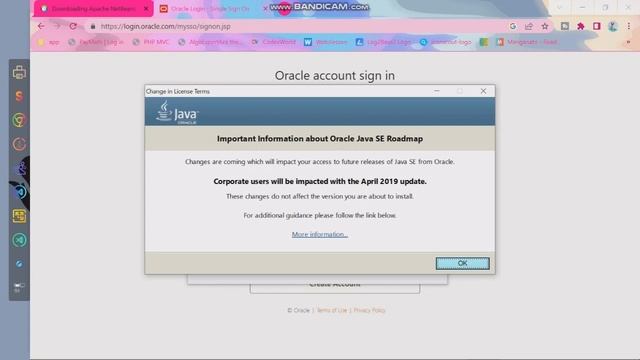Viewport: 640px width, 360px height.
Task: Click the Create Account button behind the dialog
Action: point(335,284)
